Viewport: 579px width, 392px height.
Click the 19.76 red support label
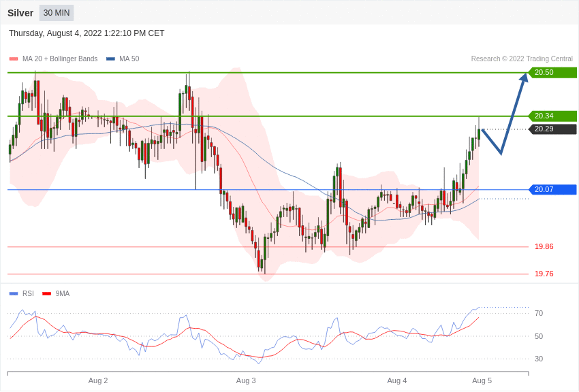pos(544,274)
